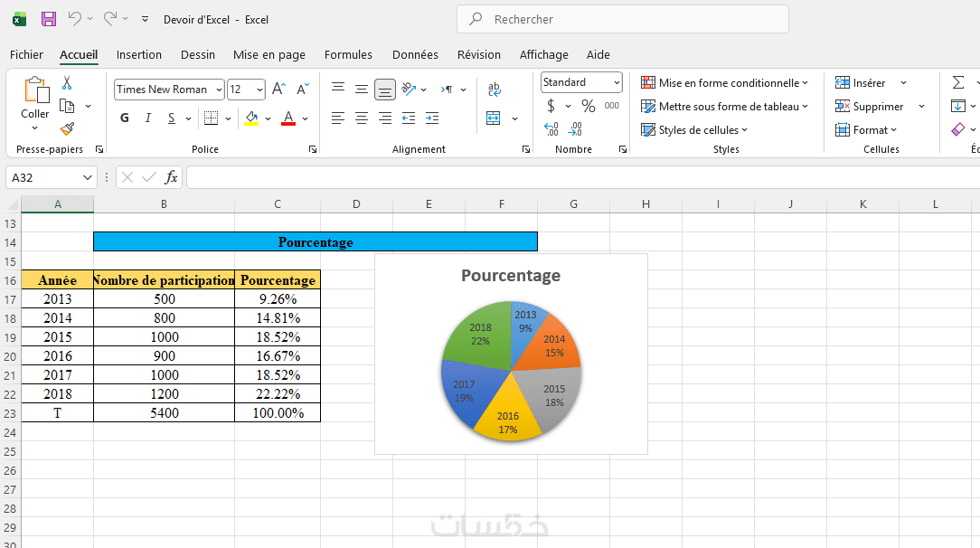
Task: Click the blue Pourcentage merged header cell
Action: pos(315,241)
